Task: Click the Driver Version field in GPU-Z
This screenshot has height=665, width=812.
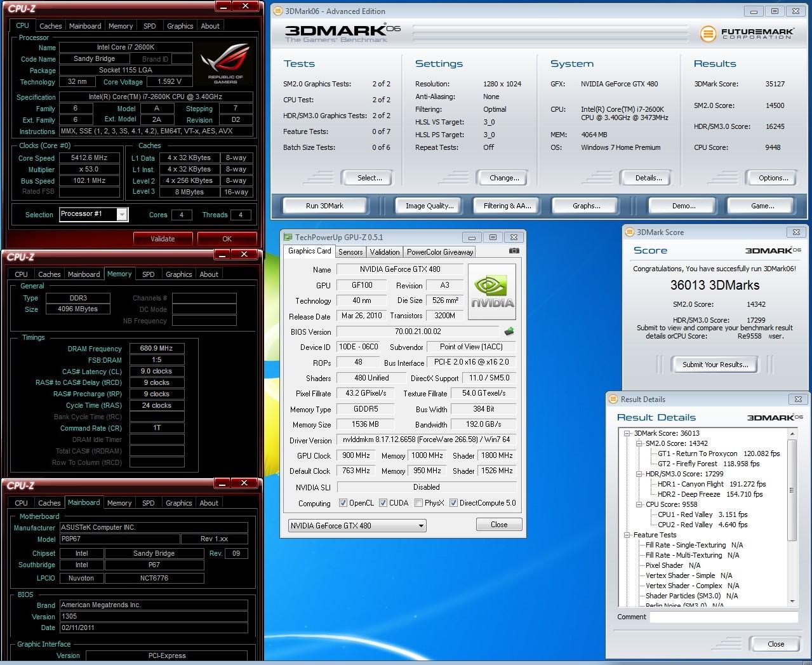Action: click(426, 440)
